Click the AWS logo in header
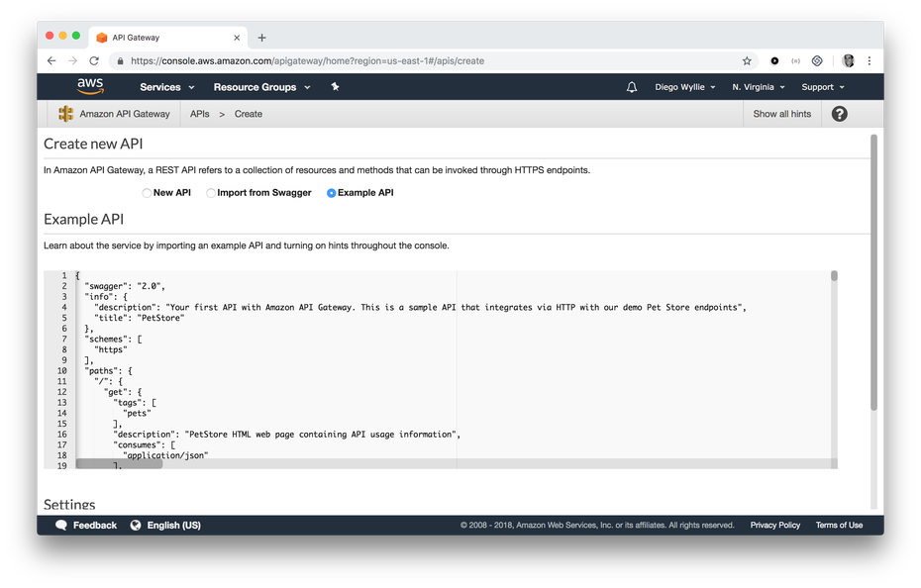The image size is (921, 588). (92, 87)
